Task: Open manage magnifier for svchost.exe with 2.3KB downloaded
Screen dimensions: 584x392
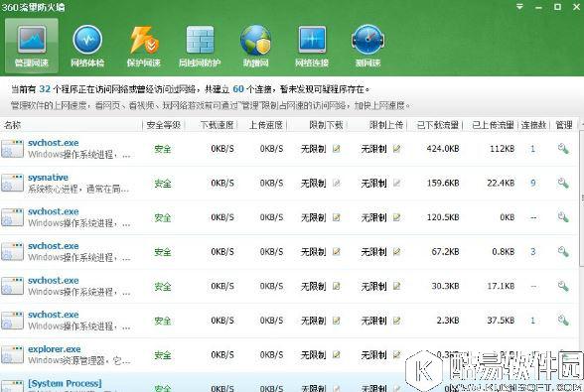Action: [x=563, y=321]
